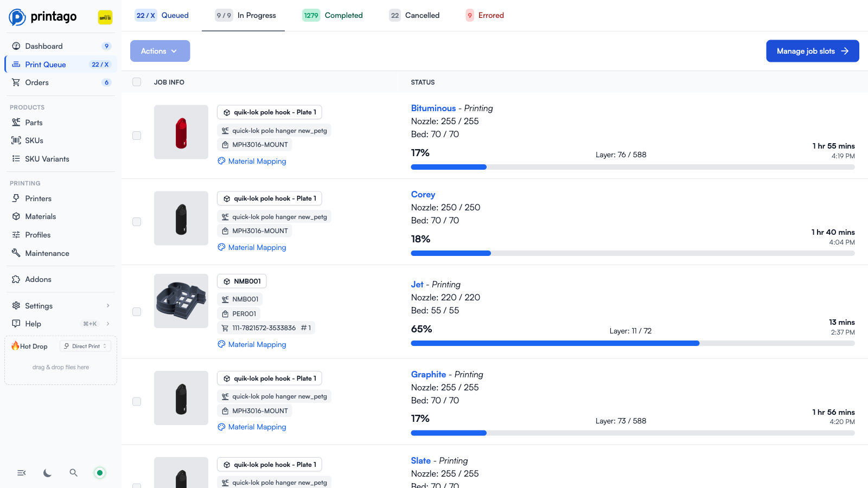Open the Jet printer link
The image size is (868, 488).
(x=417, y=284)
